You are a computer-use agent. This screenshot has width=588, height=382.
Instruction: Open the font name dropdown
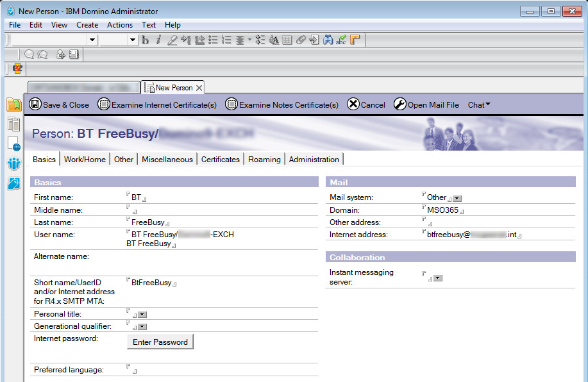(92, 40)
